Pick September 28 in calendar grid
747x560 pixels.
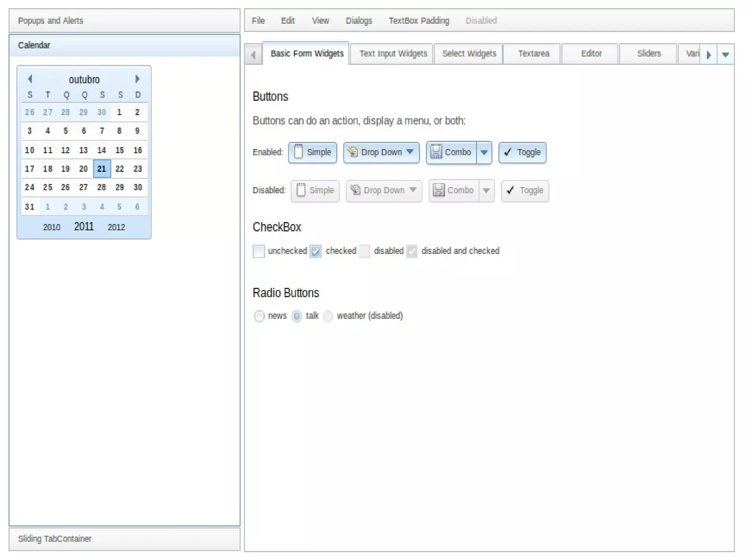click(66, 112)
